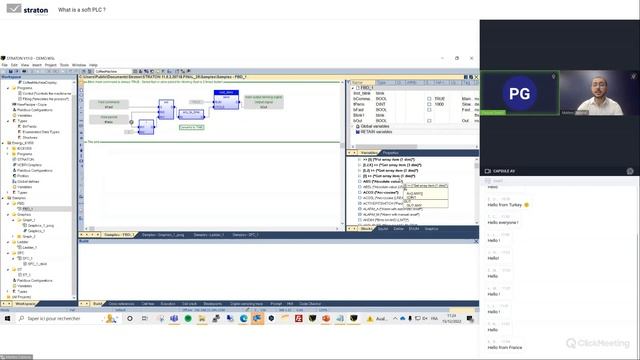Open the Call stack output tab

189,304
